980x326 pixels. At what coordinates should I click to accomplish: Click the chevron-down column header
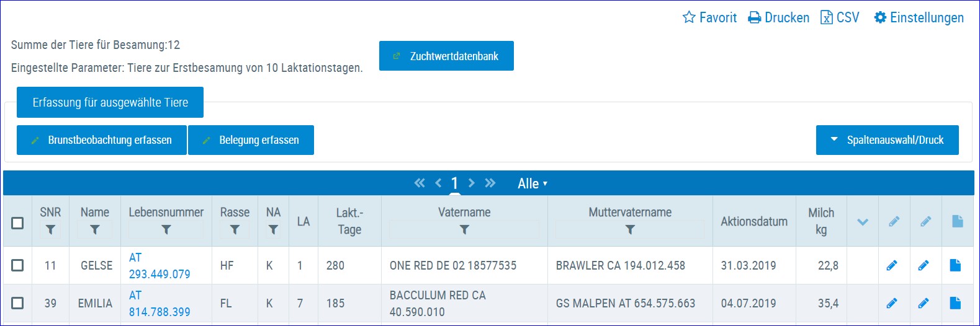pyautogui.click(x=863, y=222)
